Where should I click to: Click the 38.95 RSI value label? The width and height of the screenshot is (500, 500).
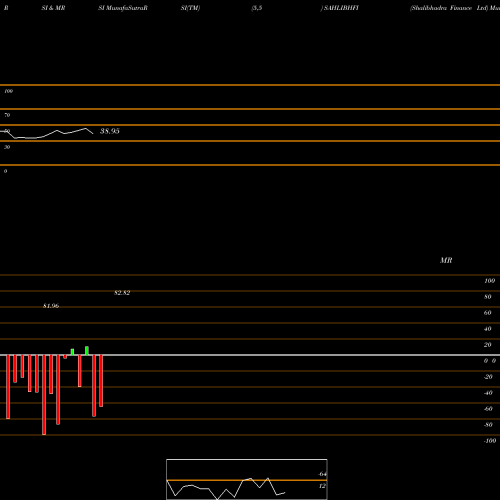click(110, 131)
